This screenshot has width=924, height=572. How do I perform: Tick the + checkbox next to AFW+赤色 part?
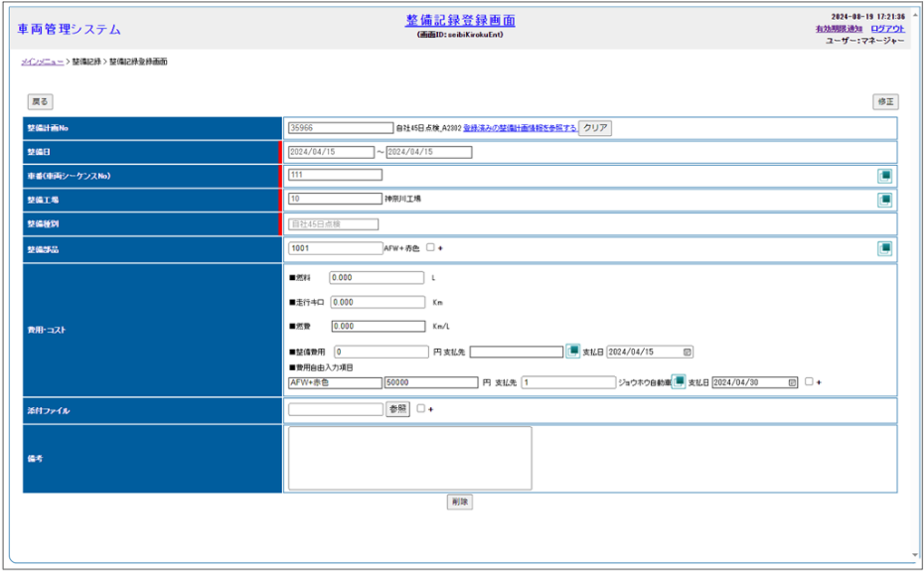(430, 248)
